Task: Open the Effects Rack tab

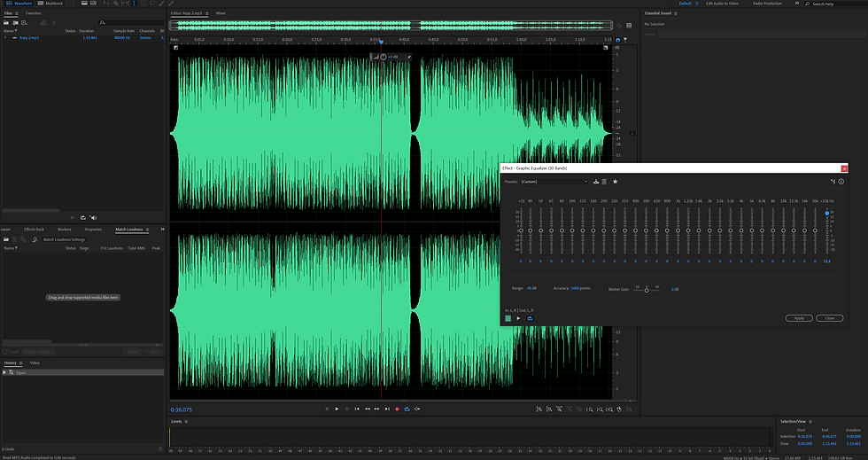Action: tap(34, 230)
